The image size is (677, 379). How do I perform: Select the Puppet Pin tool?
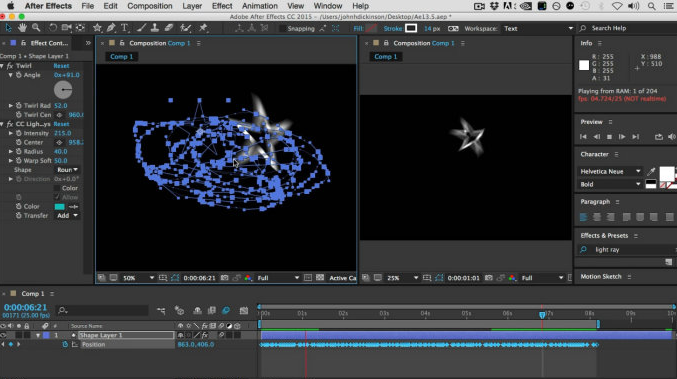click(x=203, y=28)
